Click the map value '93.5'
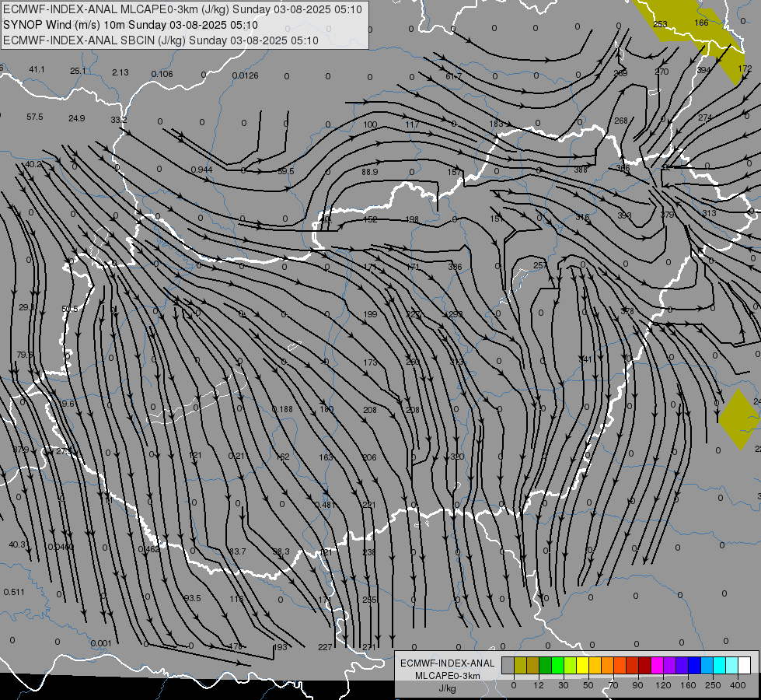Screen dimensions: 761x700 coord(193,598)
